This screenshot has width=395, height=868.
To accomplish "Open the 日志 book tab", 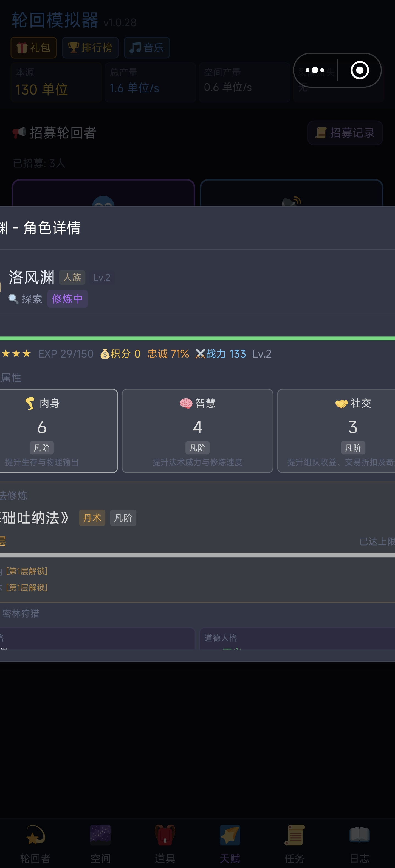I will [359, 844].
